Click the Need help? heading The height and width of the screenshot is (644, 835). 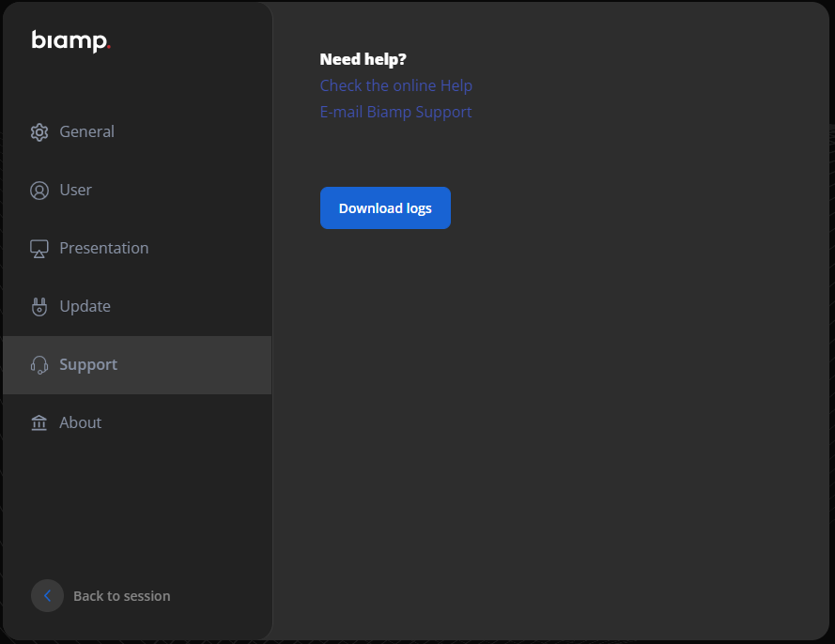[363, 58]
